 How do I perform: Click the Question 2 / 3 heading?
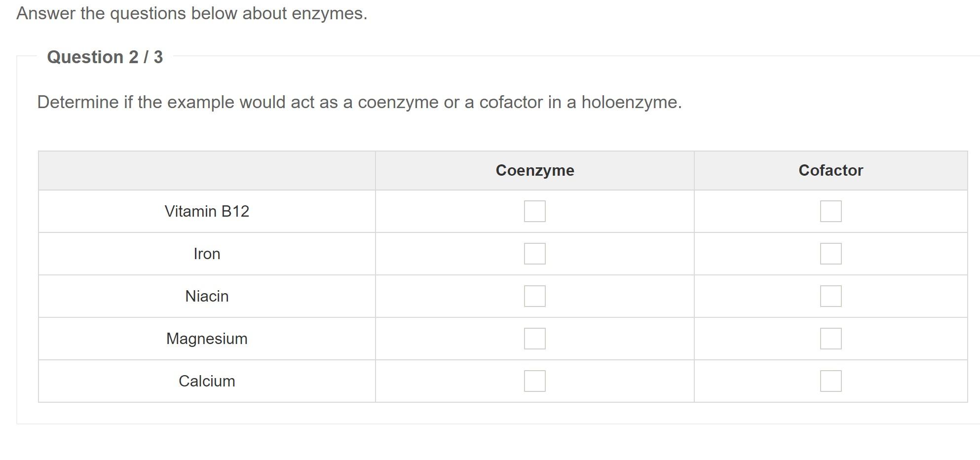click(x=105, y=57)
